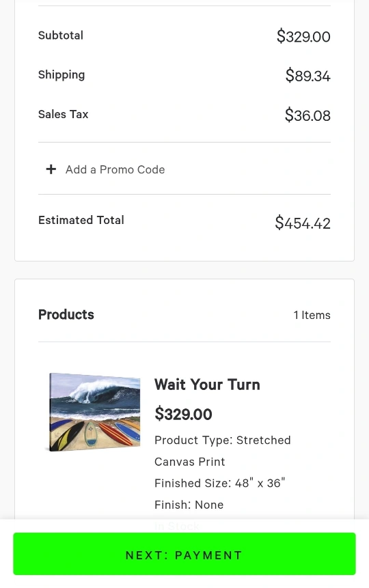
Task: Open the Wait Your Turn canvas thumbnail
Action: (95, 412)
